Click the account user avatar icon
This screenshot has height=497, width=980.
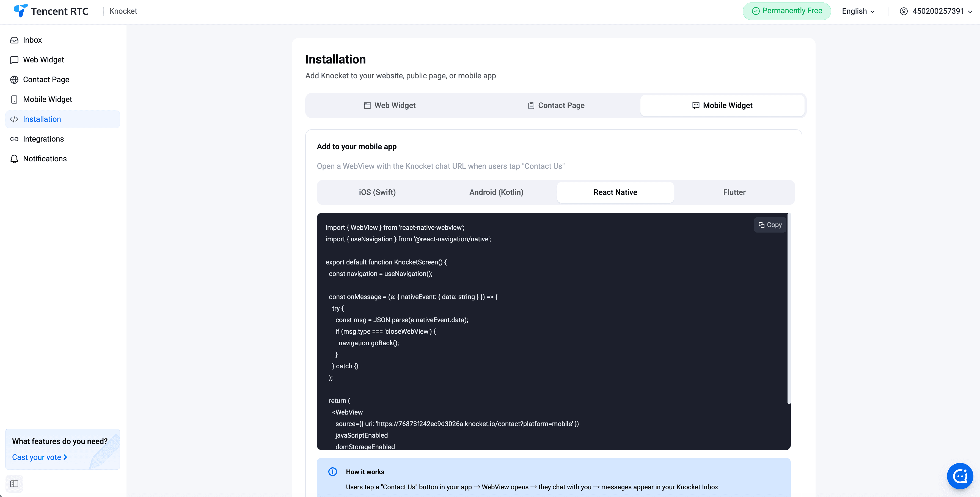click(904, 11)
